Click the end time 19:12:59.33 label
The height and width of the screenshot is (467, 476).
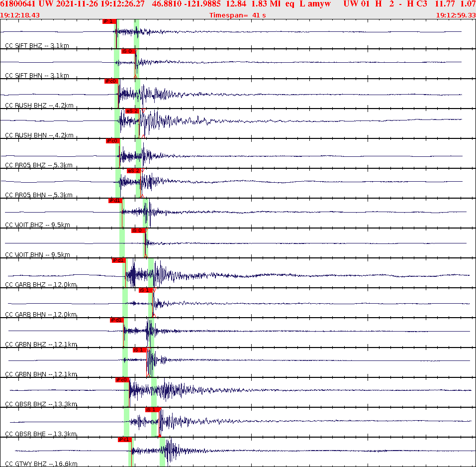tap(456, 15)
